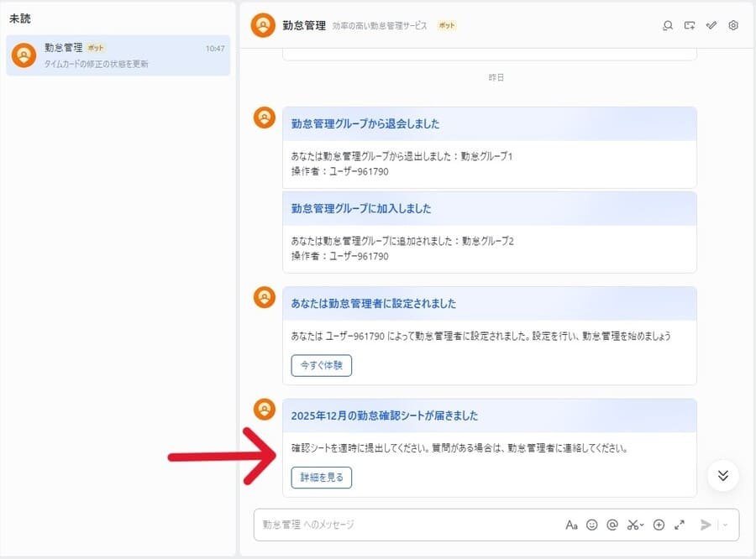Viewport: 756px width, 559px height.
Task: Jump to latest messages with down chevron
Action: click(x=722, y=475)
